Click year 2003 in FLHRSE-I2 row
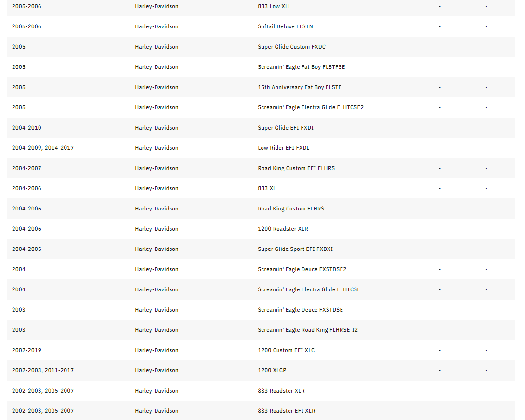This screenshot has width=525, height=420. click(19, 330)
